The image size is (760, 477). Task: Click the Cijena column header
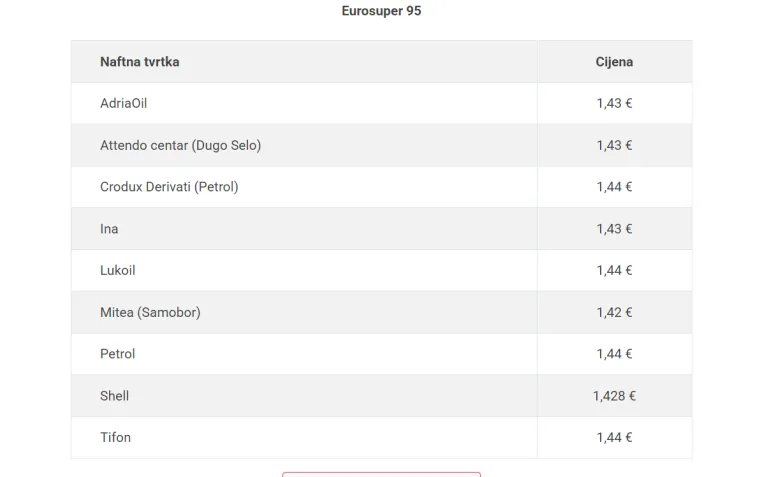pos(614,62)
